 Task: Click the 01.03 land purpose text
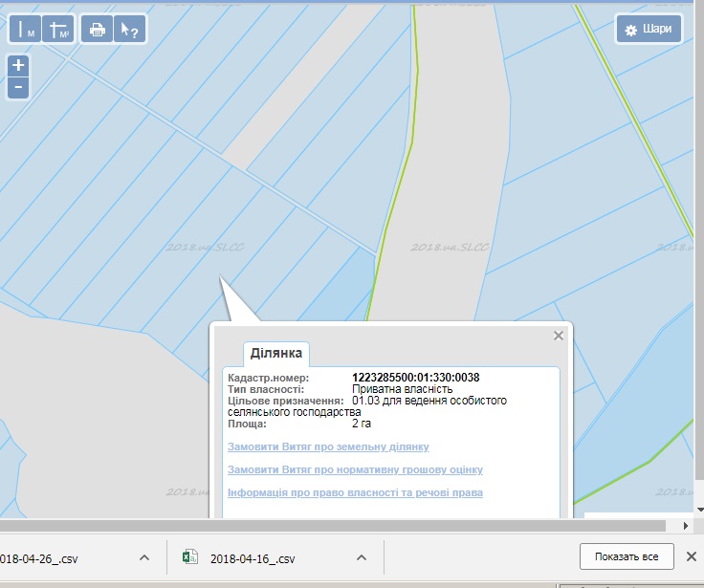click(x=367, y=406)
